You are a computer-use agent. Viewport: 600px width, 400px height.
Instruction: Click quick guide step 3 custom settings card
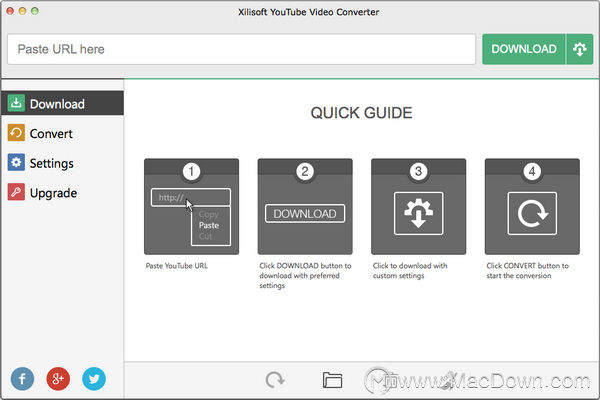tap(419, 207)
